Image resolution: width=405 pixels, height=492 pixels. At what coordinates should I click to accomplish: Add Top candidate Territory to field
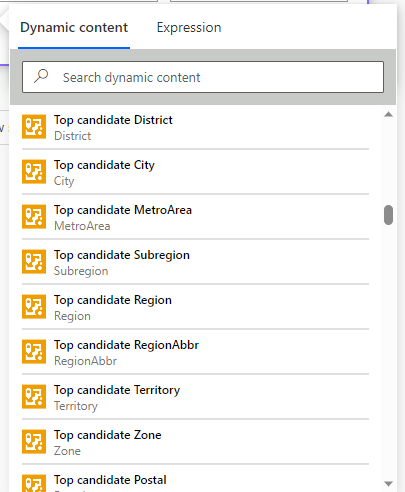(x=195, y=397)
